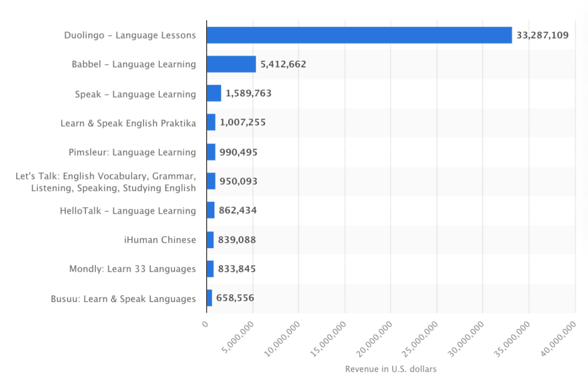Select label 'Busuu: Learn & Speak Languages'
588x387 pixels.
[123, 299]
